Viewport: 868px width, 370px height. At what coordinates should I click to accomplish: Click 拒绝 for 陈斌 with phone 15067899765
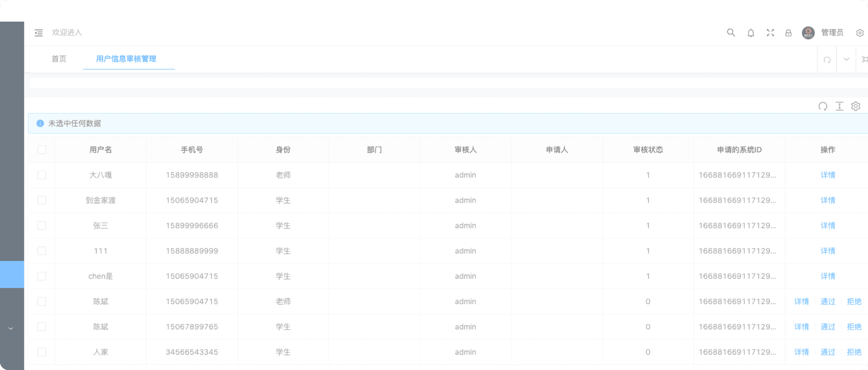click(854, 327)
